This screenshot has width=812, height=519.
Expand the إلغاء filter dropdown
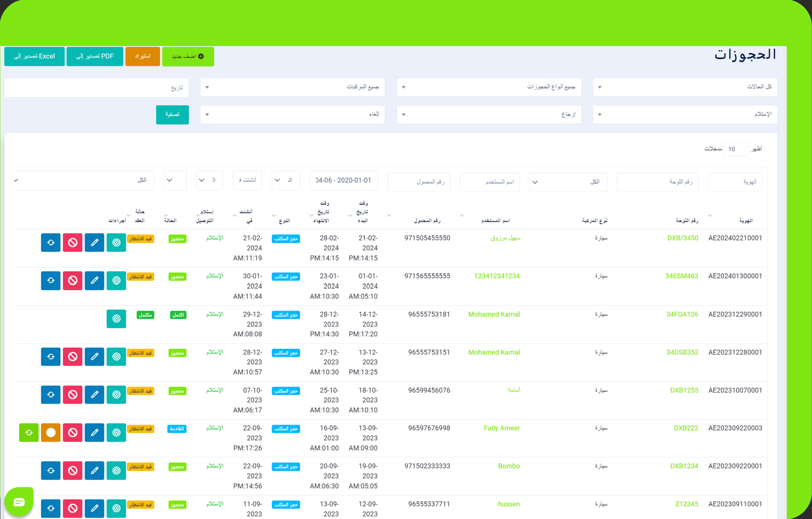292,114
